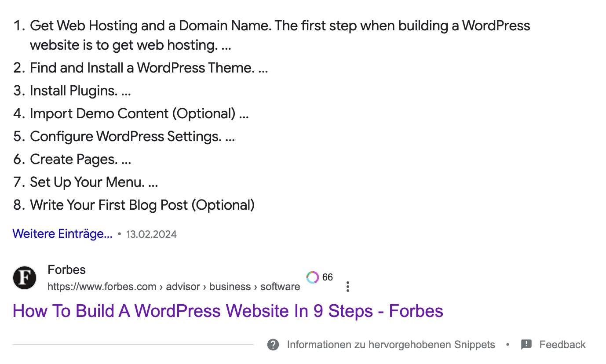Click "Import Demo Content (Optional)" list item
Viewport: 606px width, 364px height.
[x=139, y=113]
